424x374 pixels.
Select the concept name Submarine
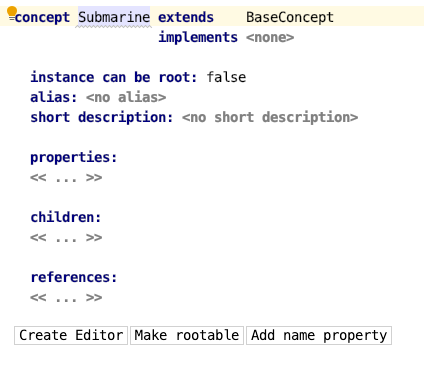click(114, 17)
